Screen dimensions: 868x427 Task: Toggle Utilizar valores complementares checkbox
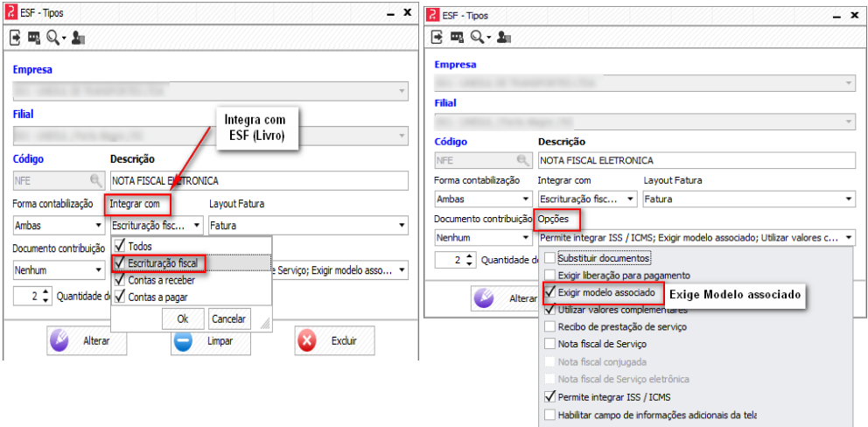coord(549,310)
